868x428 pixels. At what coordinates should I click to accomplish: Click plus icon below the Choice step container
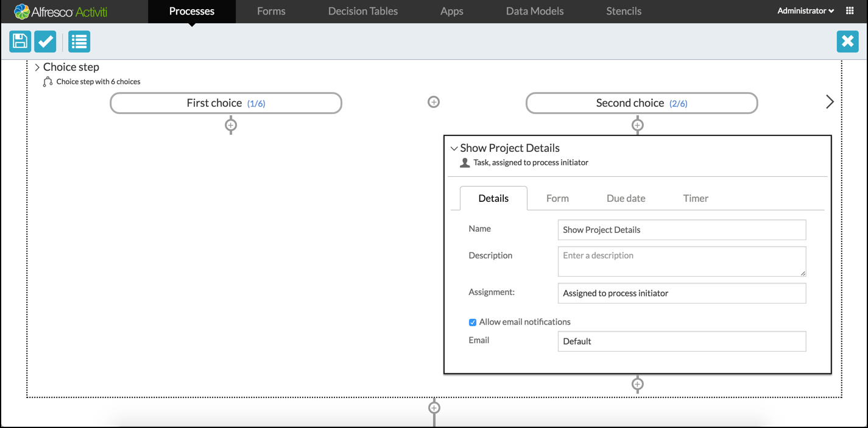(434, 408)
